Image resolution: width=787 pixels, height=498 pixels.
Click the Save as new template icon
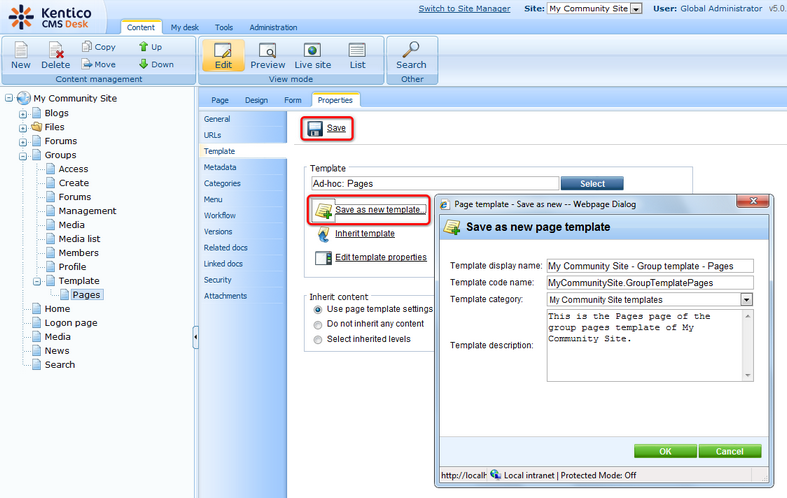323,210
